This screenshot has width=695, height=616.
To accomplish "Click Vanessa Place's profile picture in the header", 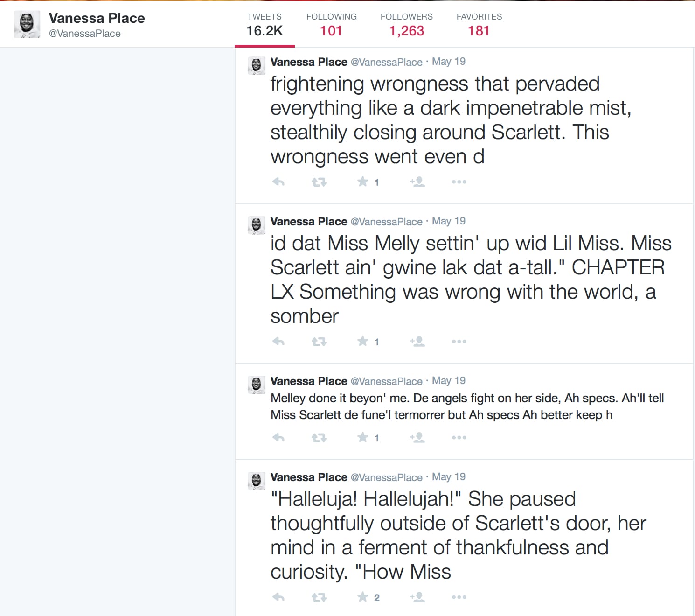I will (x=27, y=23).
